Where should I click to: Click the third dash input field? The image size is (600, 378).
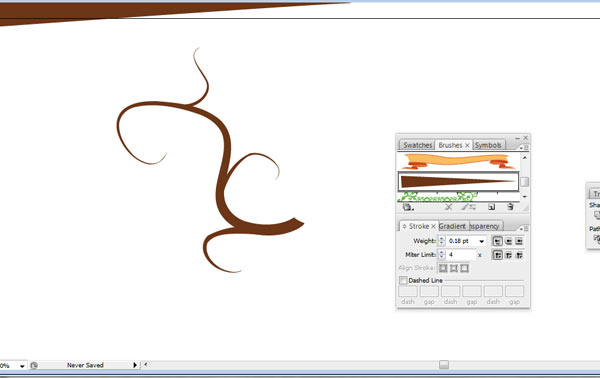pyautogui.click(x=493, y=291)
